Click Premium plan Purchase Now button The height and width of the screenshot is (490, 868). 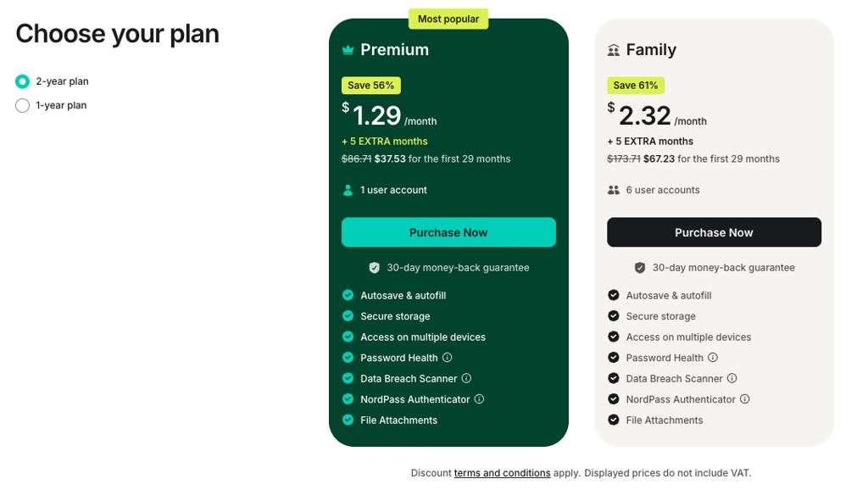448,232
